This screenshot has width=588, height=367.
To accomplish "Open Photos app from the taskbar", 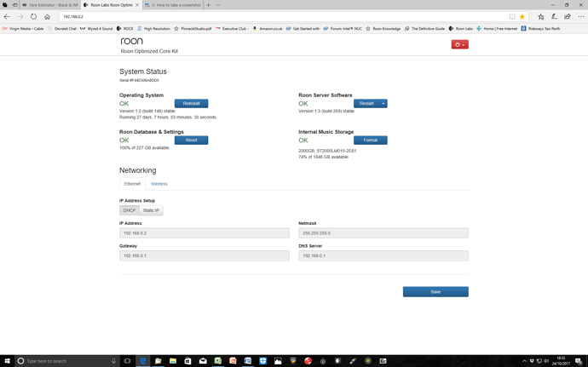I will 278,361.
